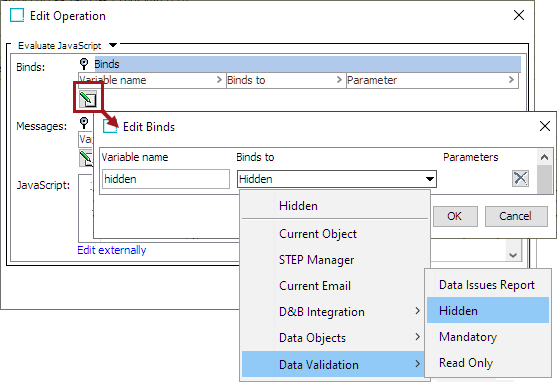Click the hidden variable name field

pos(166,179)
